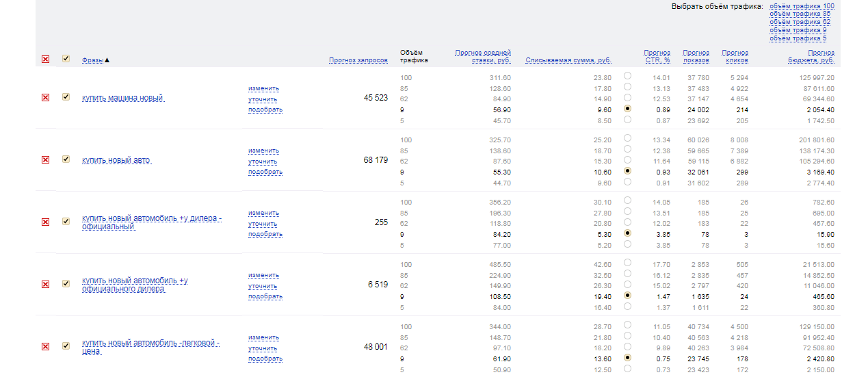Remove the 'купить новый авто' phrase row

[46, 160]
